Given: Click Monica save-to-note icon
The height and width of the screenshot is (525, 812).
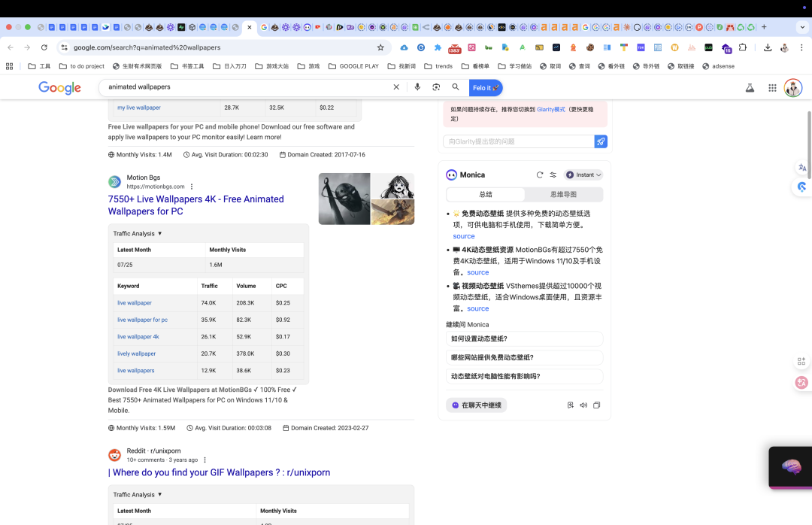Looking at the screenshot, I should point(570,405).
